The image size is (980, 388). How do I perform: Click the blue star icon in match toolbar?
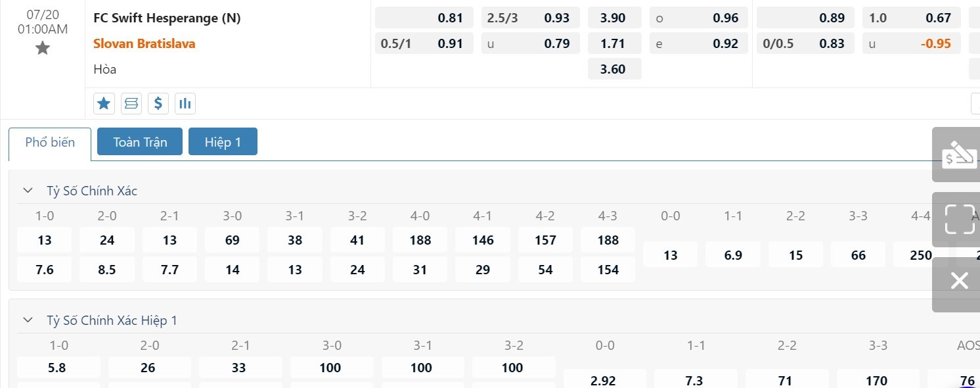[x=104, y=103]
